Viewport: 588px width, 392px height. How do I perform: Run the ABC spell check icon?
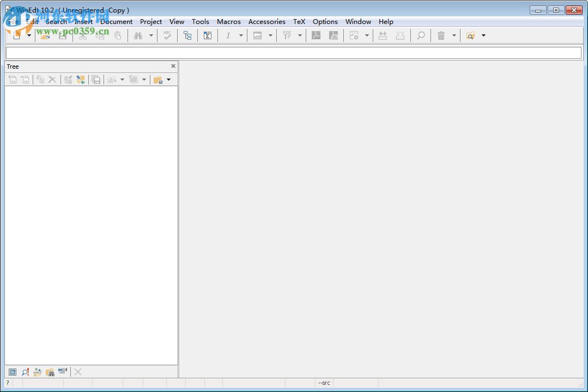click(167, 35)
